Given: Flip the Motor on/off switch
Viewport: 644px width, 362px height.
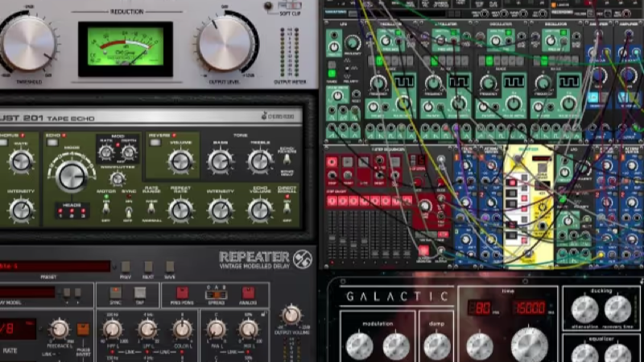Looking at the screenshot, I should 106,208.
